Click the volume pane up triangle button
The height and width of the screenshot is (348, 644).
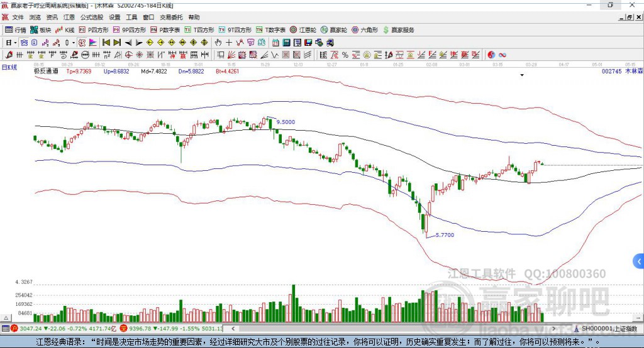click(6, 318)
